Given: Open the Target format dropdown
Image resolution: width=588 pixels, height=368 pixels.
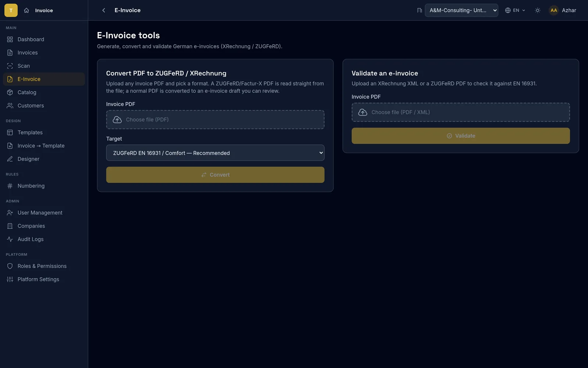Looking at the screenshot, I should (215, 153).
